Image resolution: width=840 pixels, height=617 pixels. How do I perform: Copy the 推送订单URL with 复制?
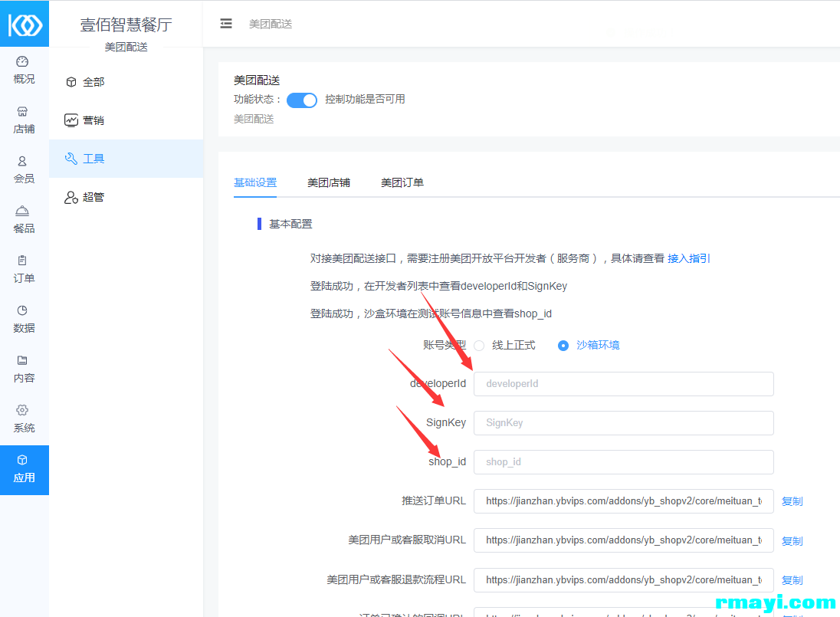792,501
